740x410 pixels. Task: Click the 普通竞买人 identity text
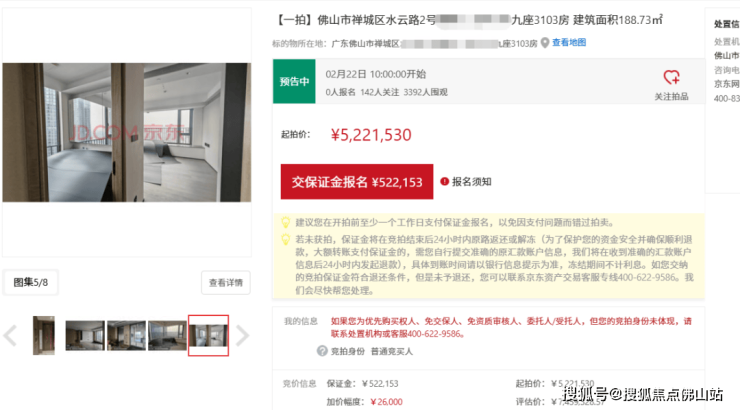point(392,351)
